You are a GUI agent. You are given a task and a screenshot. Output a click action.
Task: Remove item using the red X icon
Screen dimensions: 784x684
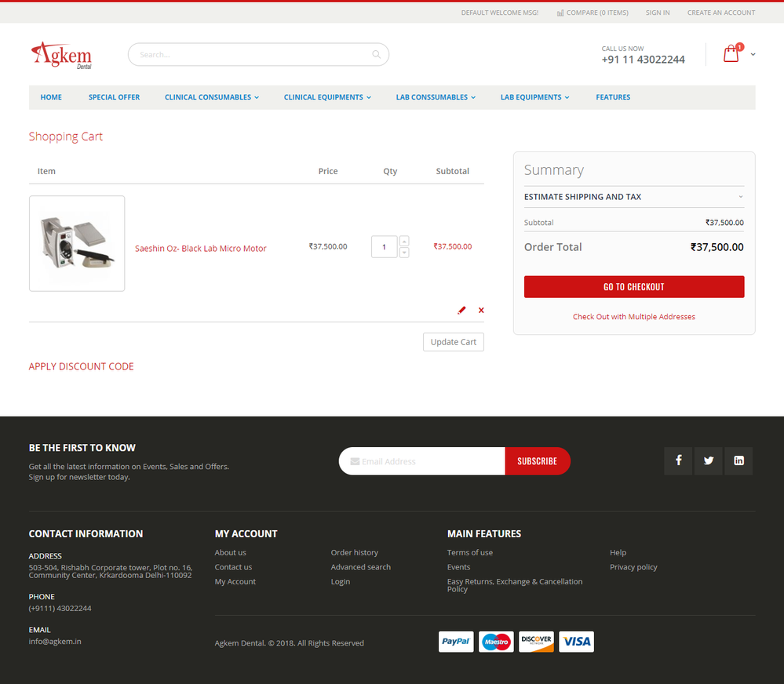pyautogui.click(x=481, y=310)
